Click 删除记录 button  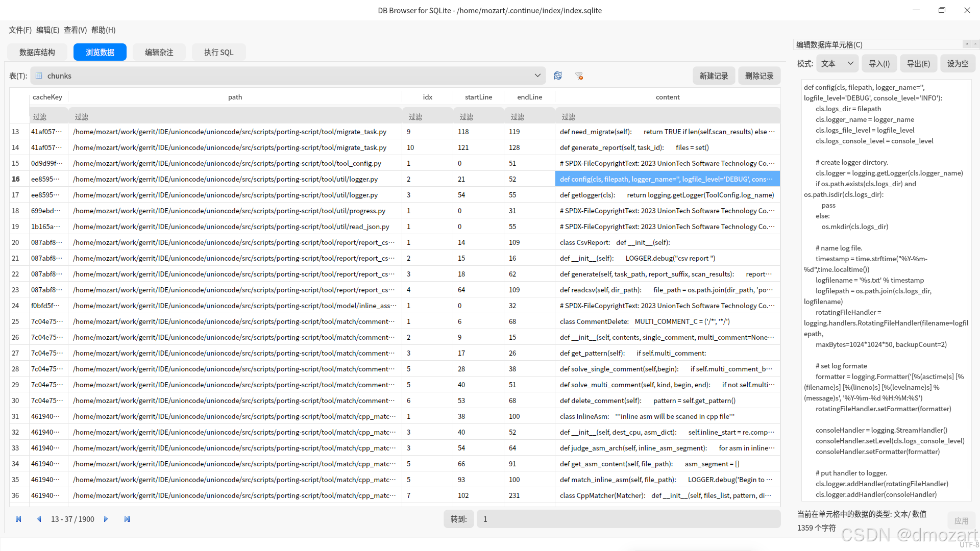(x=759, y=76)
